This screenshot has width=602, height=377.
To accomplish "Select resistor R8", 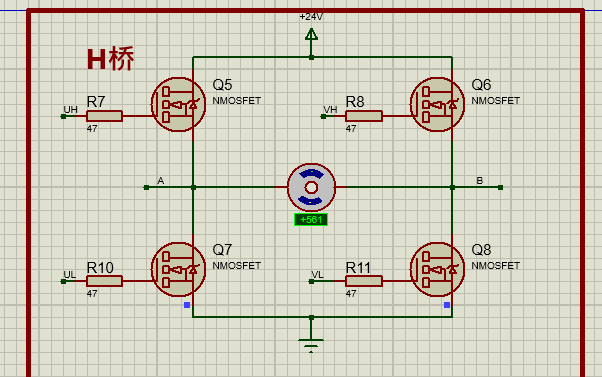I will pyautogui.click(x=364, y=116).
